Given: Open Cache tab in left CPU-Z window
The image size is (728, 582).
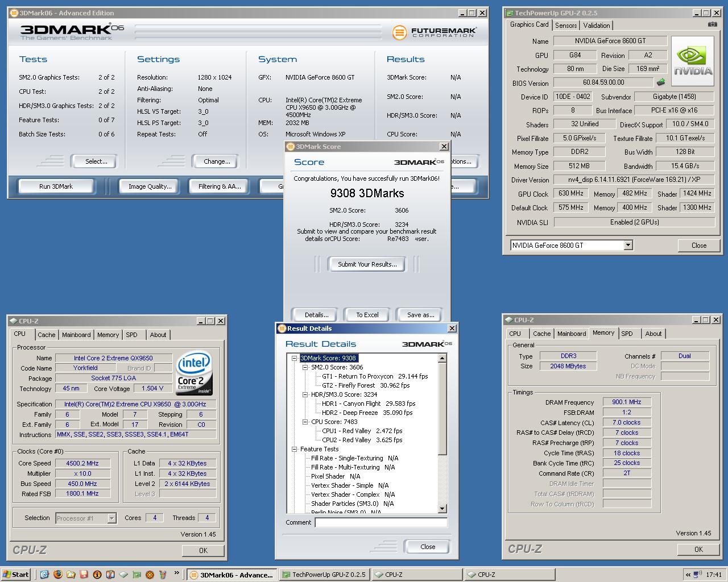Looking at the screenshot, I should click(x=47, y=335).
